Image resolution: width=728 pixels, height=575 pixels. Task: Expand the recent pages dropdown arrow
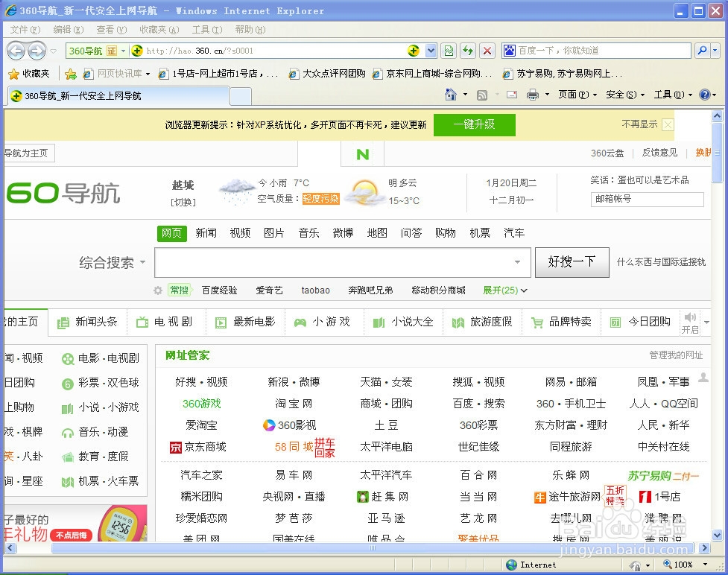click(54, 51)
